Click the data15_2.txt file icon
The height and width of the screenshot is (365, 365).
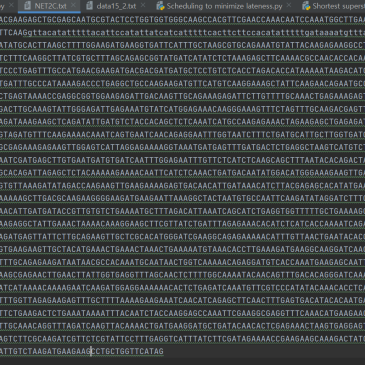click(89, 6)
